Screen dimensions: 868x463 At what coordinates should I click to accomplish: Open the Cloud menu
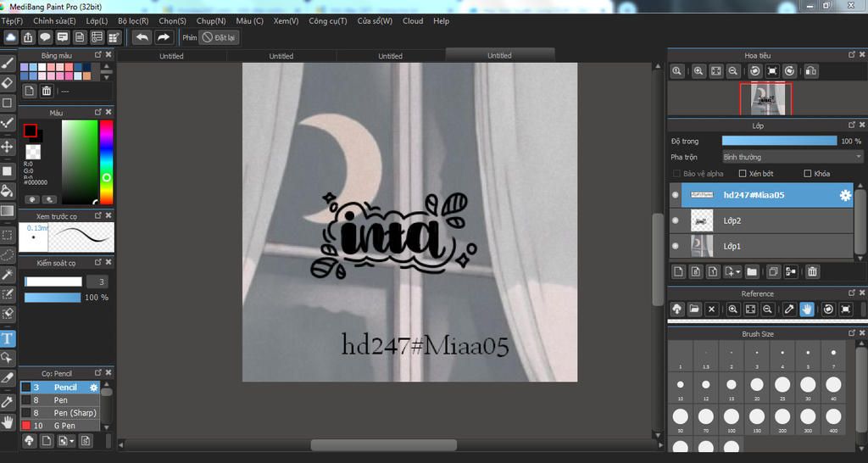pos(413,21)
